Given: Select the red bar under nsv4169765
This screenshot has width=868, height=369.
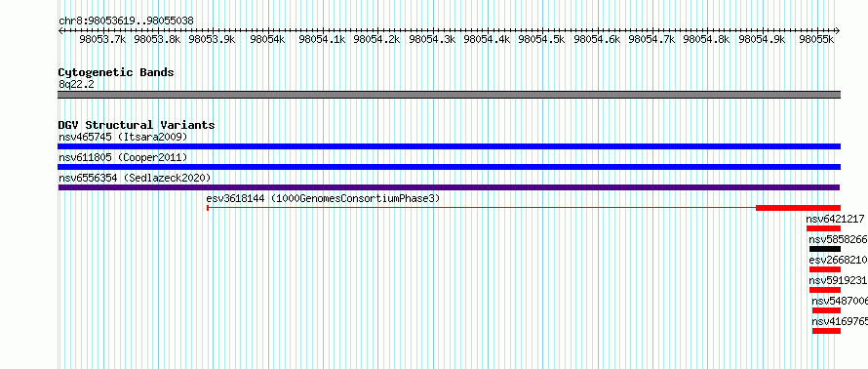Looking at the screenshot, I should (x=826, y=331).
